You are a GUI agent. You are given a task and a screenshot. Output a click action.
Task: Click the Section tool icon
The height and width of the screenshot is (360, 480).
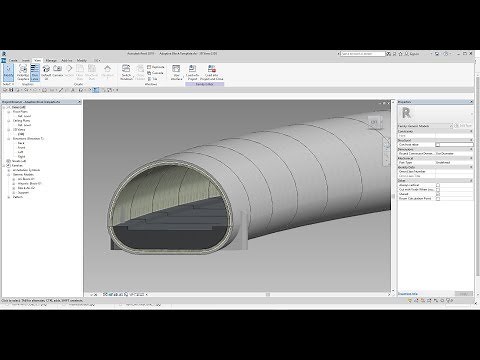pyautogui.click(x=69, y=69)
